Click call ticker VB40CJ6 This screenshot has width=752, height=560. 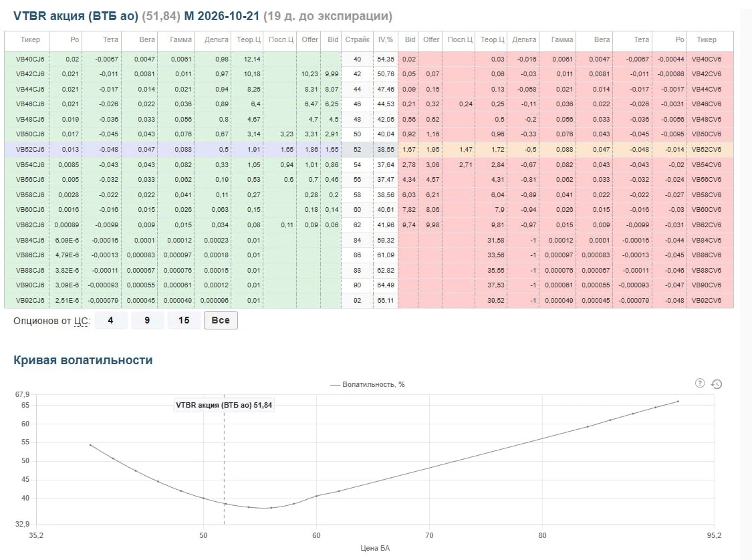point(30,59)
